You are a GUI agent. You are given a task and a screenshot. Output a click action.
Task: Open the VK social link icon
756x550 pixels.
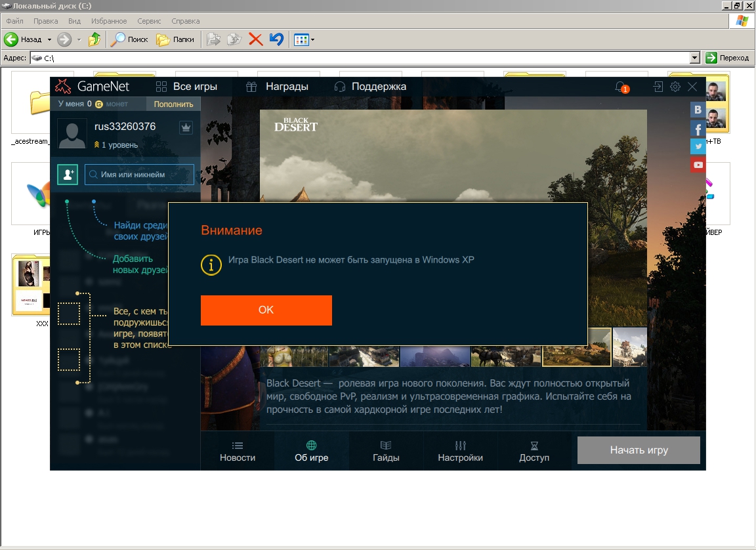pos(698,110)
